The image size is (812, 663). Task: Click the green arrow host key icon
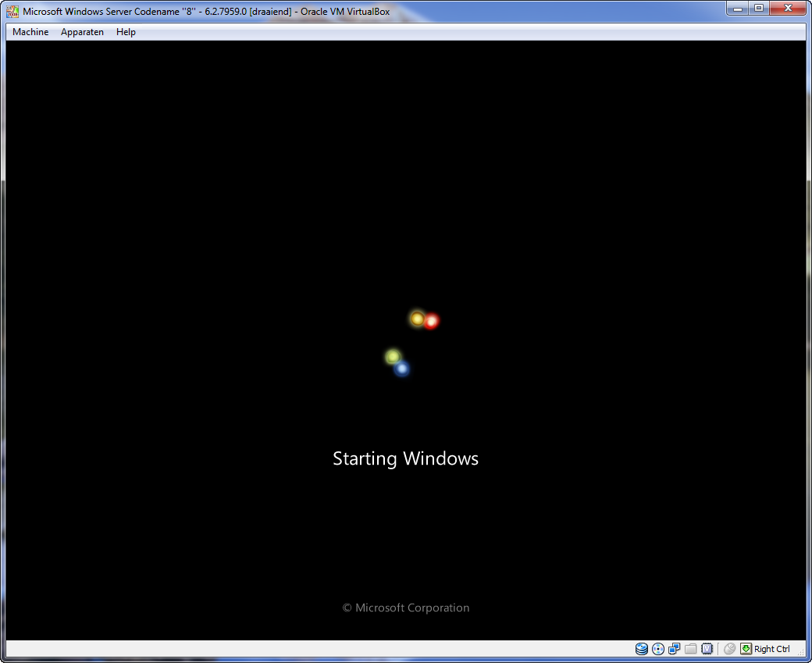click(746, 649)
